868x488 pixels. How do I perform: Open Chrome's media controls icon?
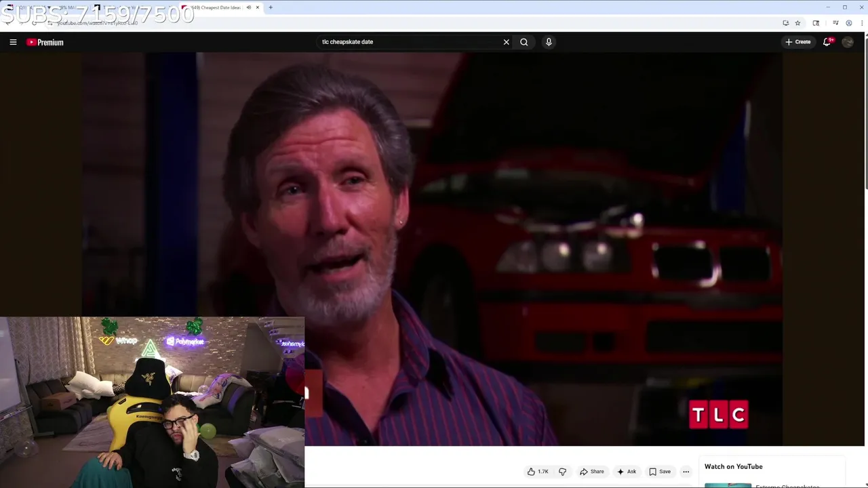click(835, 23)
